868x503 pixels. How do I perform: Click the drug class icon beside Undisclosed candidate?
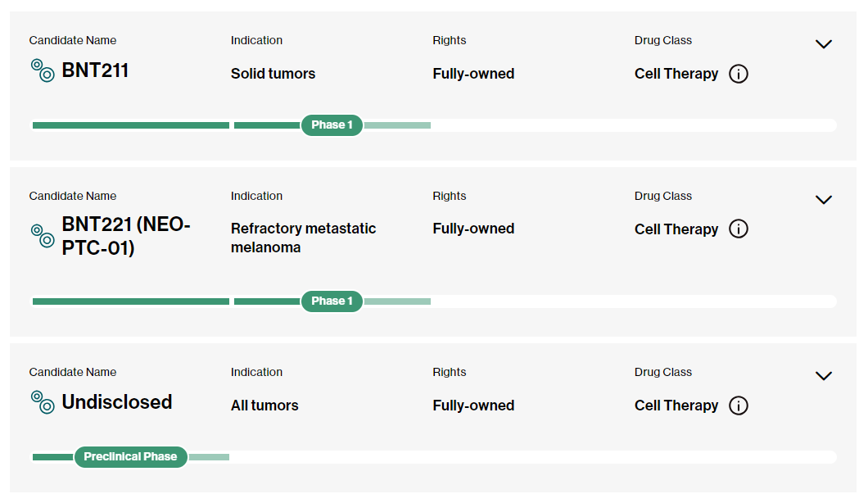(x=42, y=403)
